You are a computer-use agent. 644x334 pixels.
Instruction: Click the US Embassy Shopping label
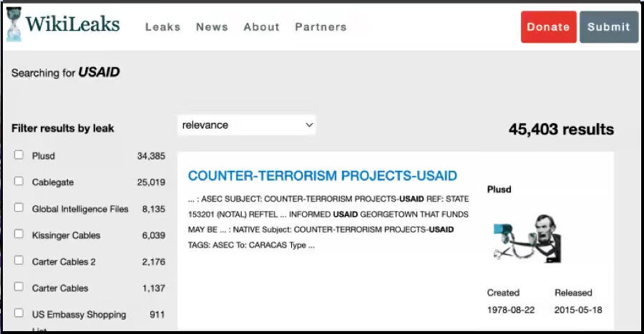coord(79,315)
